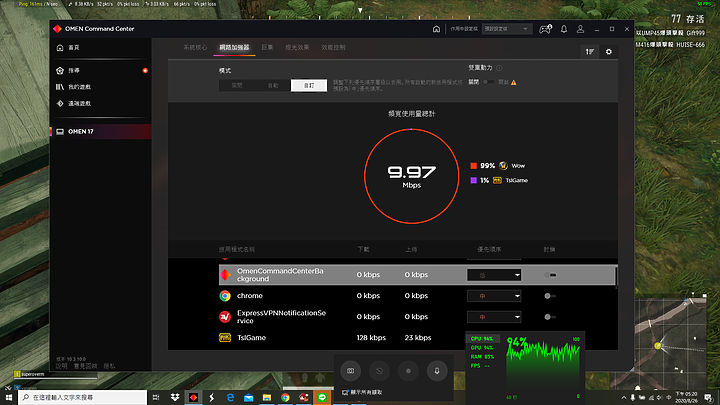Viewport: 720px width, 405px height.
Task: Open Mail app from the taskbar
Action: point(248,397)
